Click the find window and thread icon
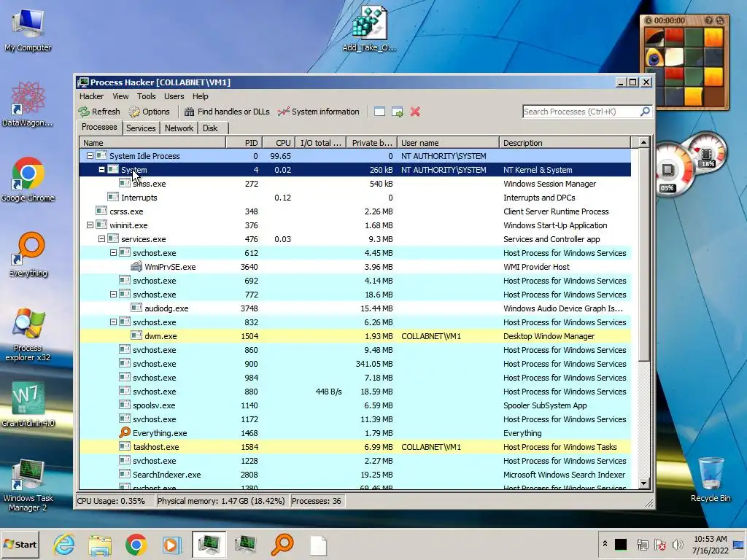Screen dimensions: 747x560 (398, 112)
